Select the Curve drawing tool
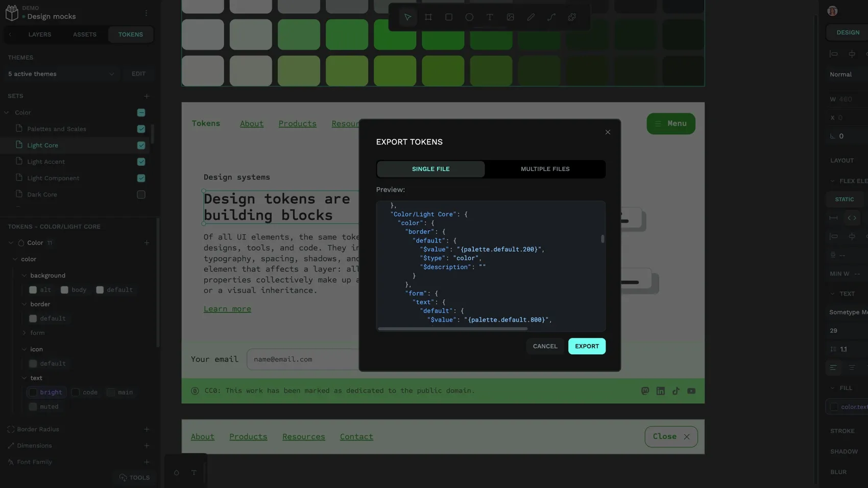This screenshot has width=868, height=488. pyautogui.click(x=551, y=17)
